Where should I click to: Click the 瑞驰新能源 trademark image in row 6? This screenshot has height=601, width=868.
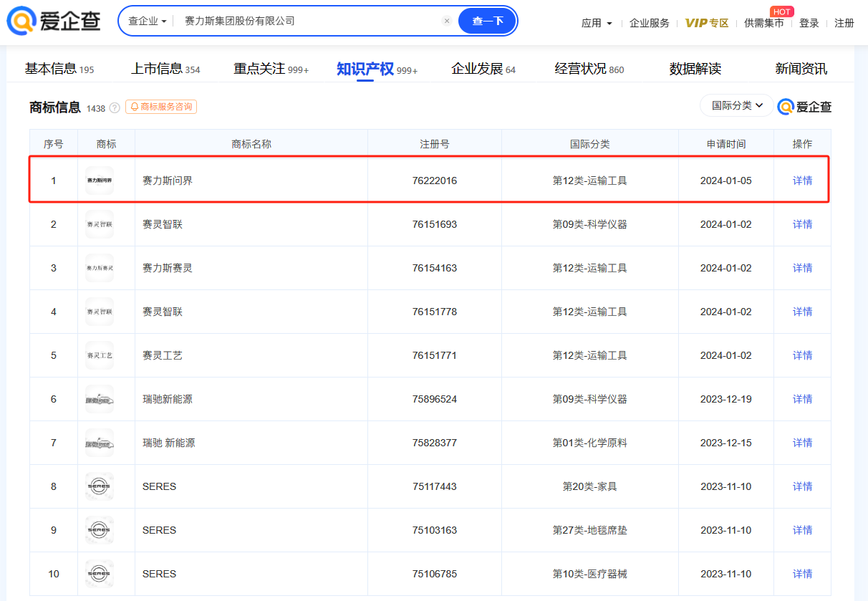(x=99, y=399)
